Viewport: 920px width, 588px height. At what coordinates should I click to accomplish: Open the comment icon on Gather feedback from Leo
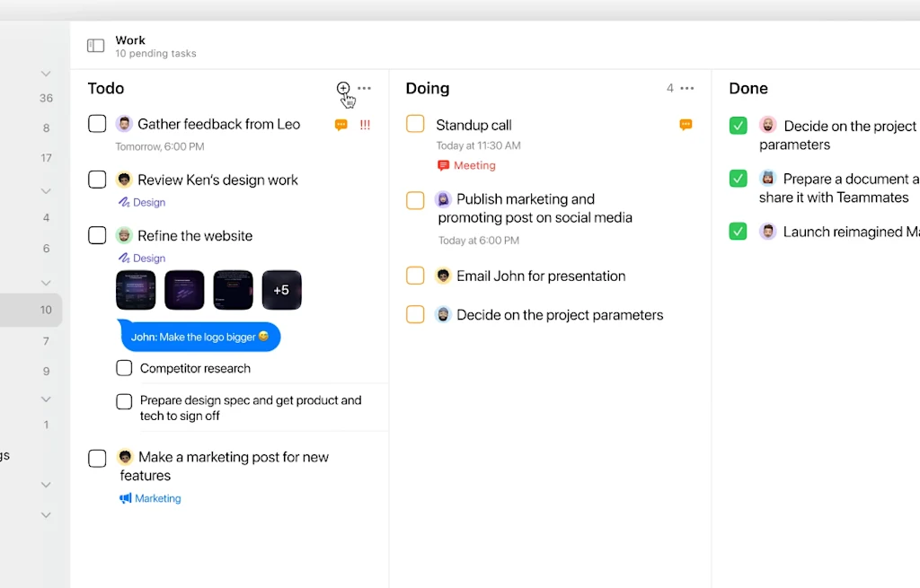coord(341,125)
